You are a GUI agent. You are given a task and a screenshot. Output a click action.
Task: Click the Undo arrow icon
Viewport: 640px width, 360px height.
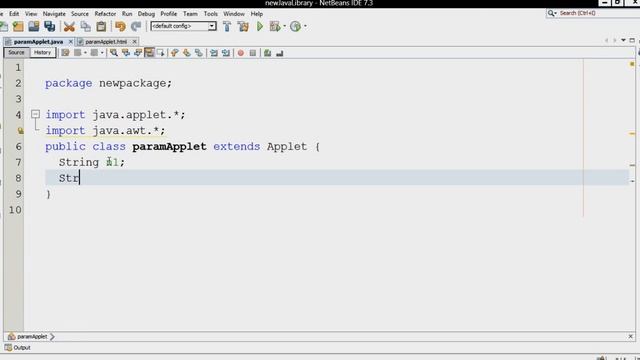(120, 27)
